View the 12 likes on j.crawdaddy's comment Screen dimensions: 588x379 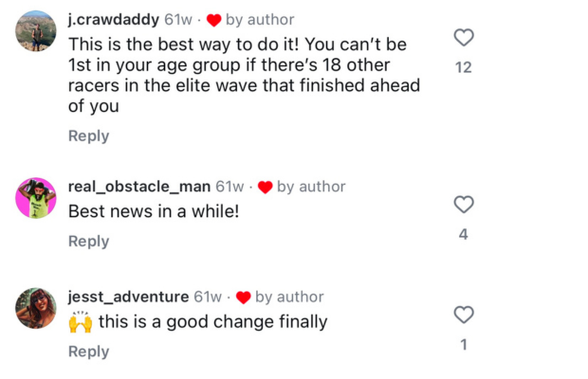click(464, 67)
